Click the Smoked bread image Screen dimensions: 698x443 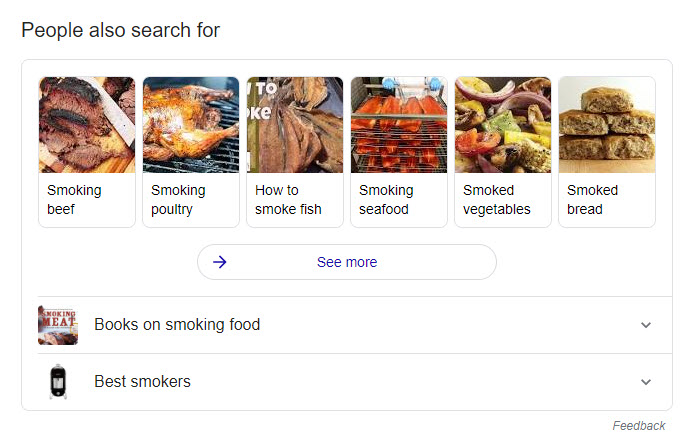pos(606,125)
